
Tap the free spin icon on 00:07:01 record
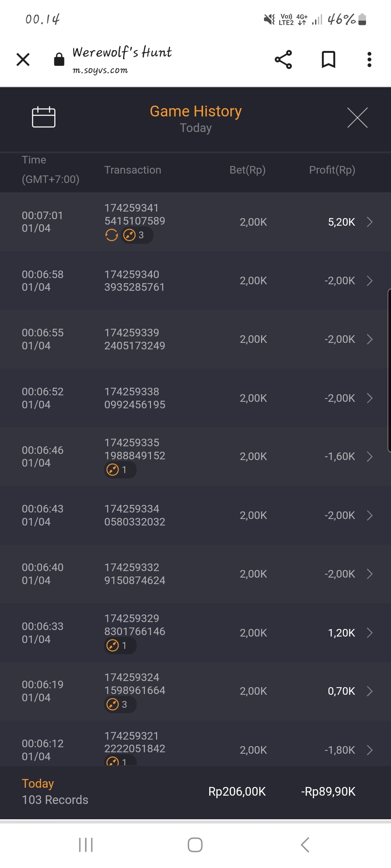(112, 235)
